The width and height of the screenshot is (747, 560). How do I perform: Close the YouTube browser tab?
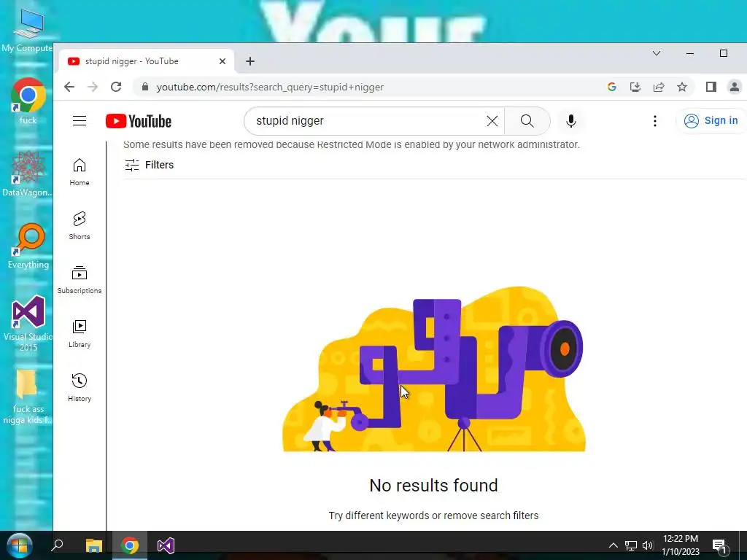(x=222, y=61)
